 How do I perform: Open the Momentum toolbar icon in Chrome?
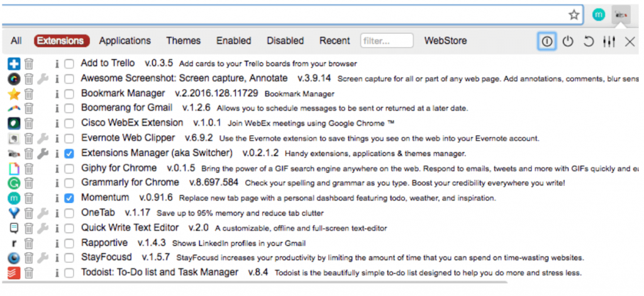[599, 15]
